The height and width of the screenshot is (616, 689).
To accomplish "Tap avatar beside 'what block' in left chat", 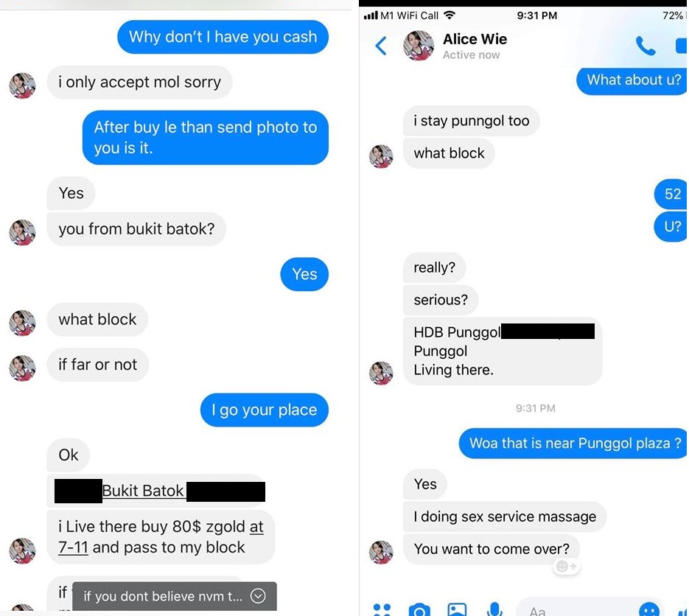I will 22,323.
